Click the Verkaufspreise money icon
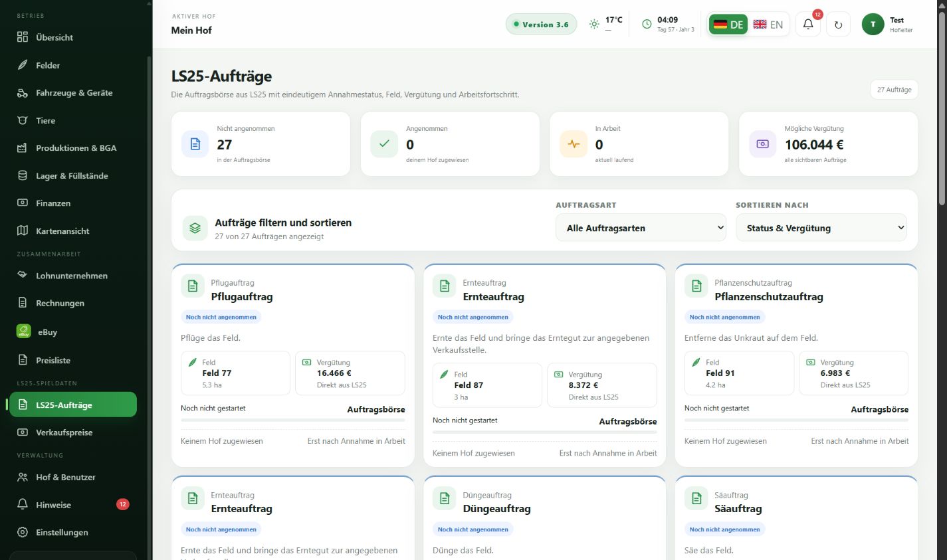 pyautogui.click(x=23, y=432)
